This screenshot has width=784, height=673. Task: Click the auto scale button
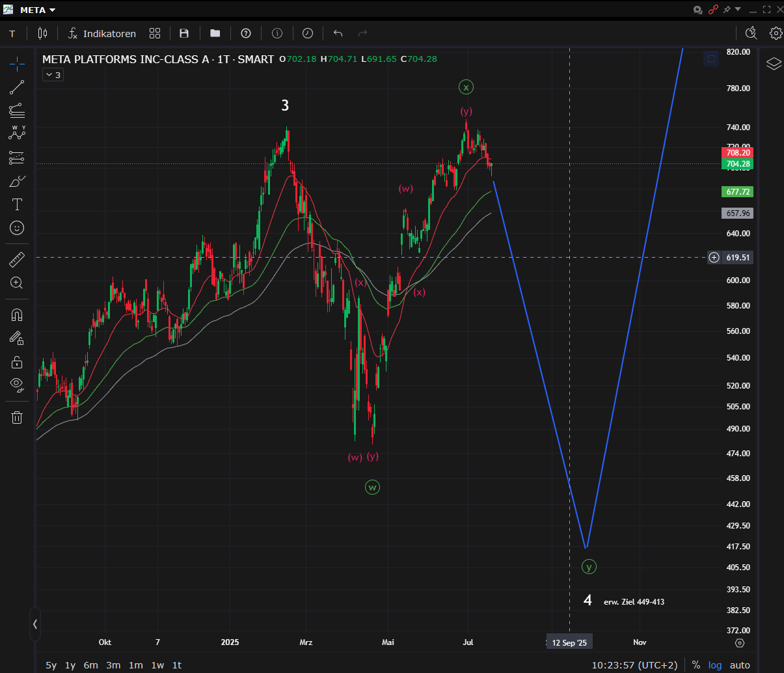(740, 665)
